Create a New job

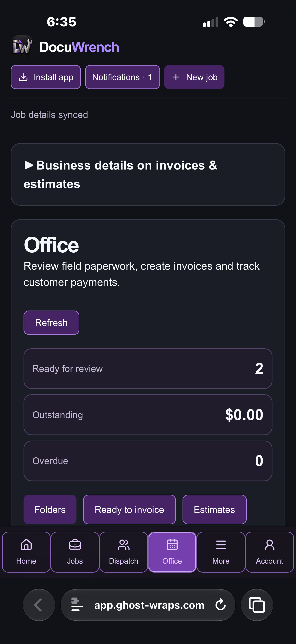point(194,77)
